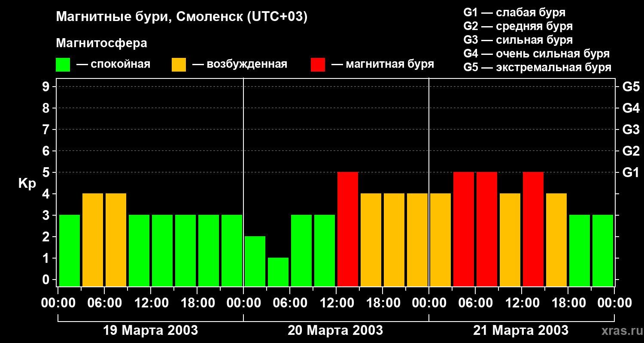Click the red 'магнитная буря' legend swatch
Viewport: 644px width, 343px height.
318,65
